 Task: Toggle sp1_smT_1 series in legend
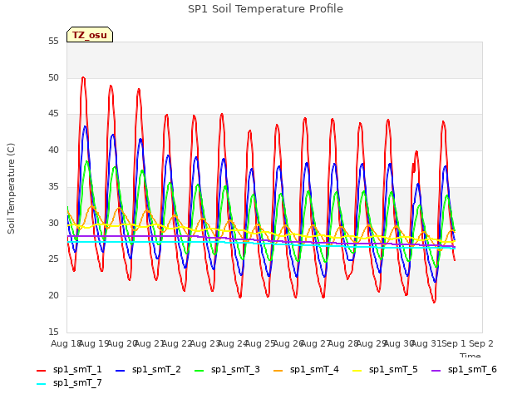point(69,370)
